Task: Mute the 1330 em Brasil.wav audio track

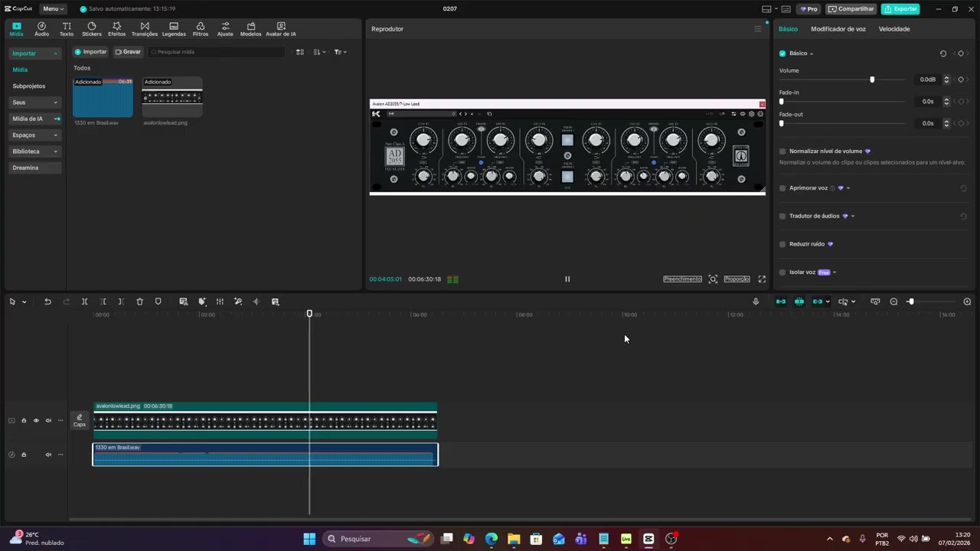Action: 48,455
